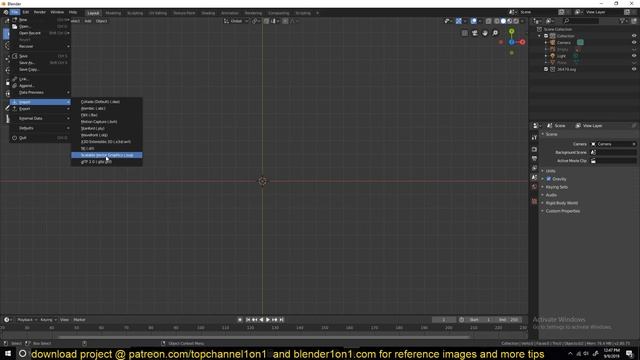Click Quit in the File menu
The width and height of the screenshot is (640, 360).
pyautogui.click(x=40, y=138)
